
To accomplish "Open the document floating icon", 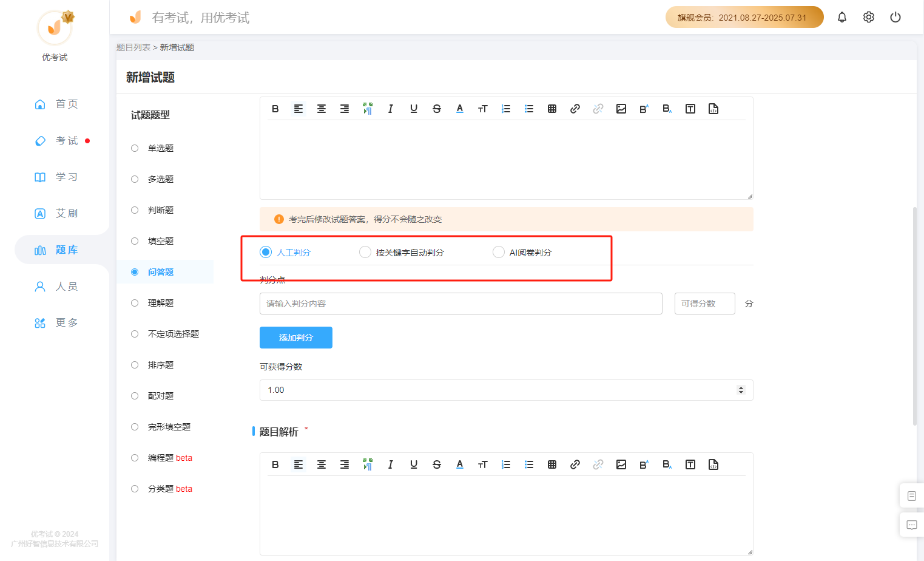I will click(912, 496).
